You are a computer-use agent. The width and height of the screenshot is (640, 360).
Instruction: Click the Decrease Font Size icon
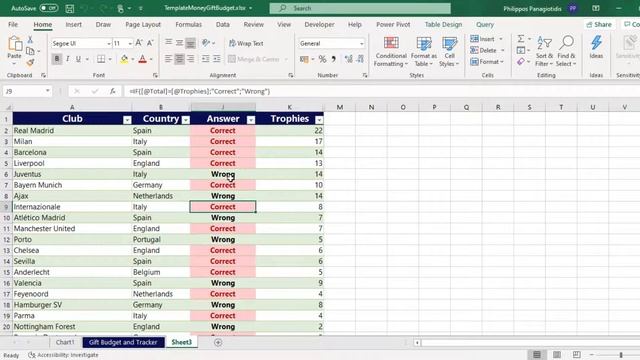pyautogui.click(x=150, y=43)
